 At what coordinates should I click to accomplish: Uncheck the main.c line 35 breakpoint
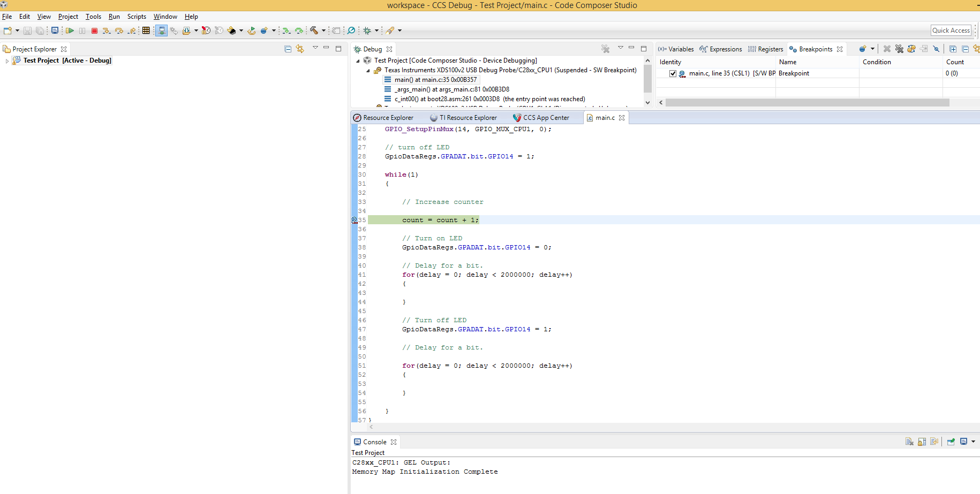(673, 73)
